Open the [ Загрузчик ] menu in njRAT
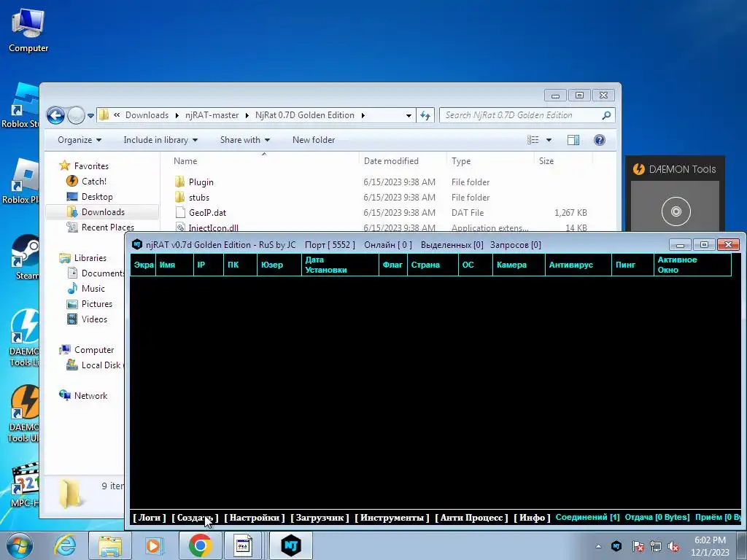 click(320, 518)
